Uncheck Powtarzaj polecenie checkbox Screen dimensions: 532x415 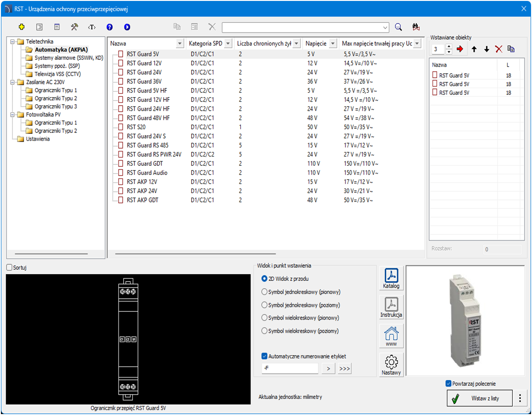448,384
